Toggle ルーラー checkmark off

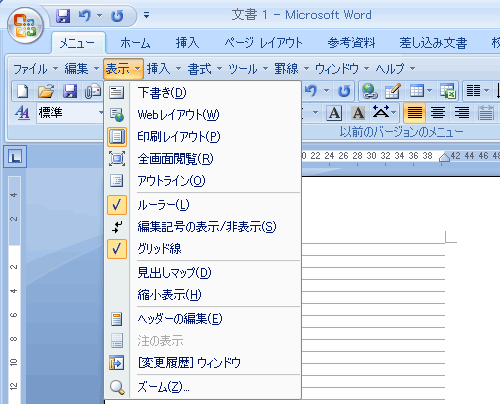203,205
